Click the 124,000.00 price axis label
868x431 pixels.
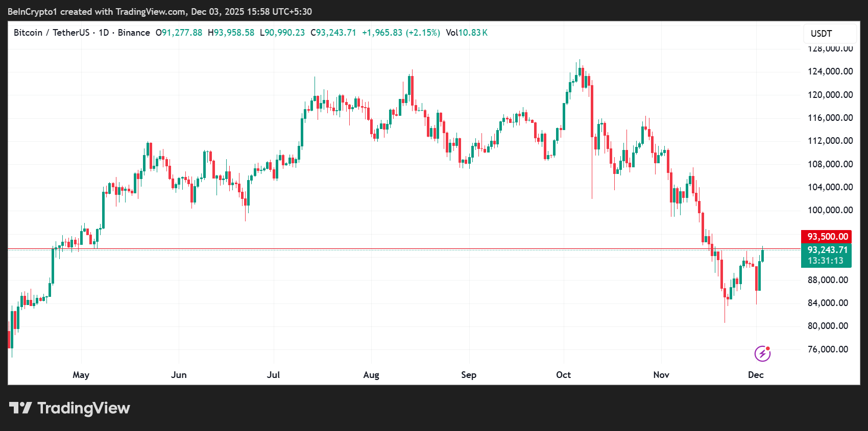click(830, 71)
